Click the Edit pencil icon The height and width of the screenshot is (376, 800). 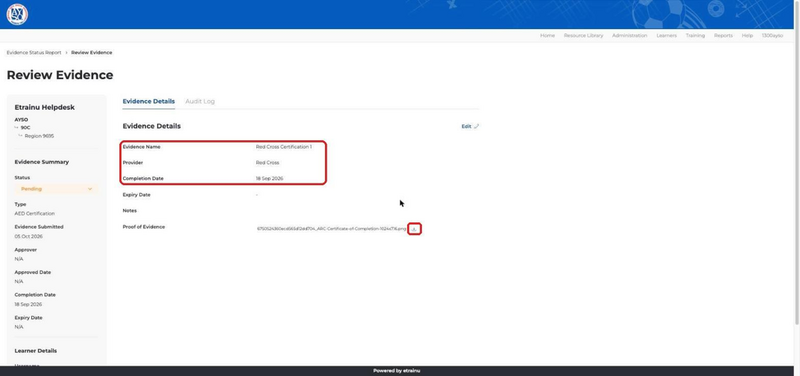(x=477, y=127)
